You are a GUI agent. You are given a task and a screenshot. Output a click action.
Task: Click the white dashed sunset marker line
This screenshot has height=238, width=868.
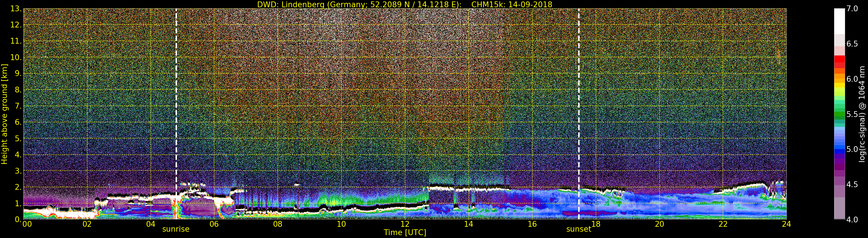pyautogui.click(x=579, y=114)
